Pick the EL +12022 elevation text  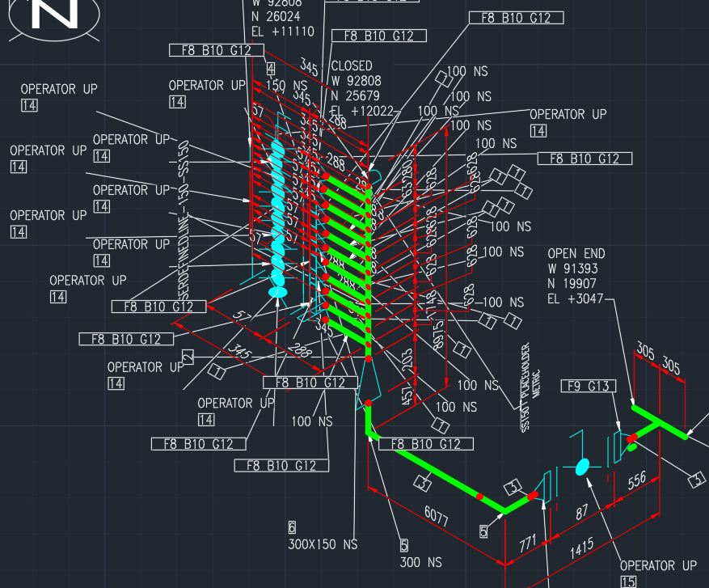click(361, 112)
